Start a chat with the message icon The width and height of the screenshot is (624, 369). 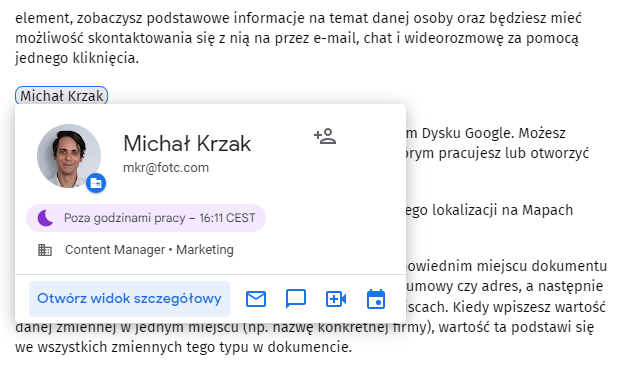click(296, 299)
